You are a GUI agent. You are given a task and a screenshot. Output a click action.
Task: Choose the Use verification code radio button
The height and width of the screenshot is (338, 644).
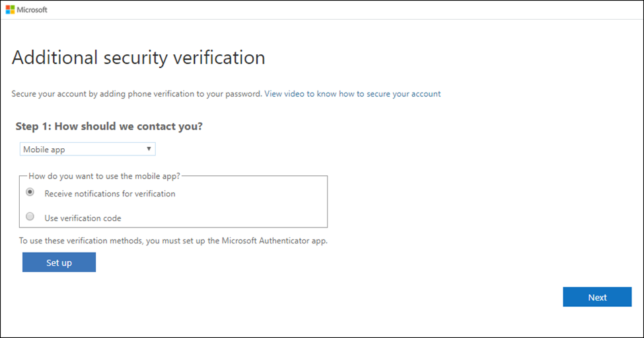[x=30, y=216]
